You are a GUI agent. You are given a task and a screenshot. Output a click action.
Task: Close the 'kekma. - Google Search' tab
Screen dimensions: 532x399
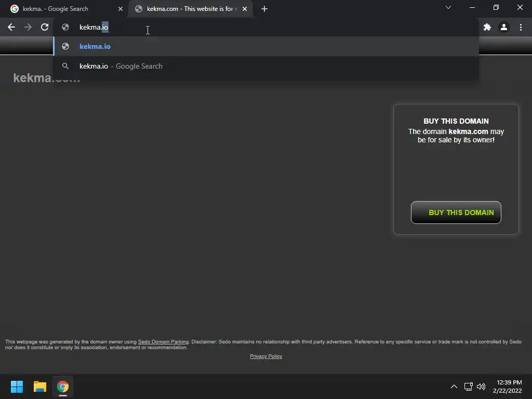coord(121,9)
